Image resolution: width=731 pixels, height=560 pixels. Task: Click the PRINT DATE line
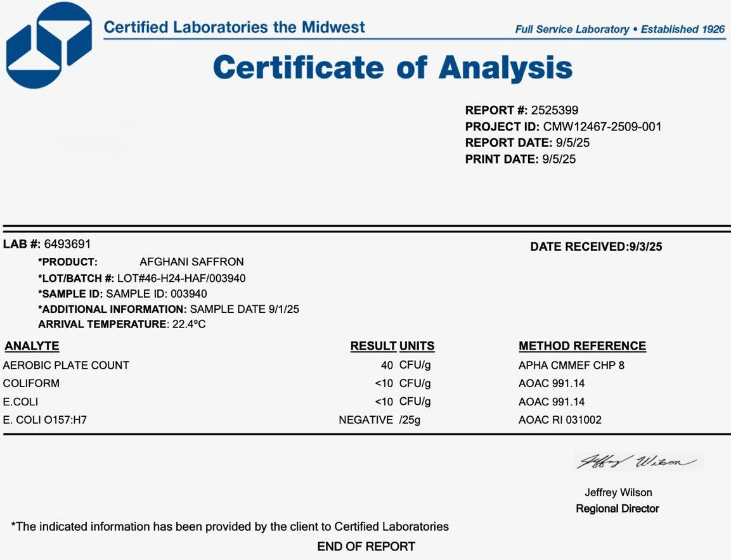point(521,160)
